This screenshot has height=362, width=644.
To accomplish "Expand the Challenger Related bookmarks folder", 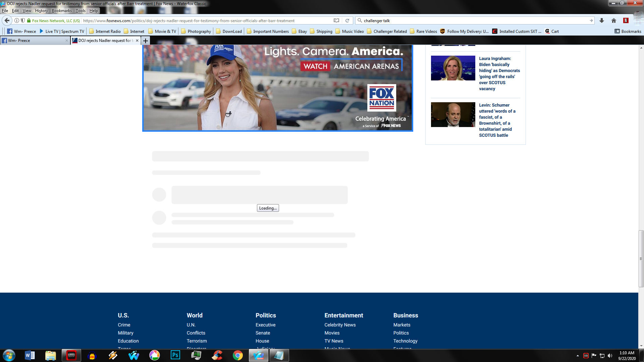I will click(x=387, y=31).
